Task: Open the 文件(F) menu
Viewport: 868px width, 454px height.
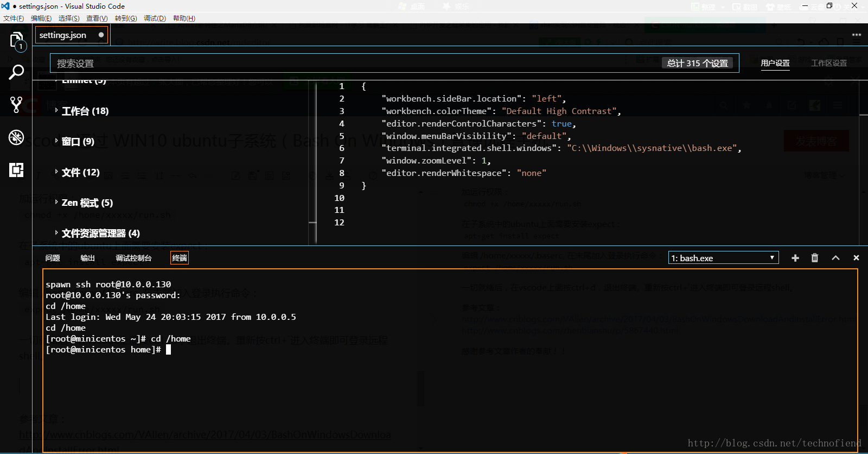Action: point(14,18)
